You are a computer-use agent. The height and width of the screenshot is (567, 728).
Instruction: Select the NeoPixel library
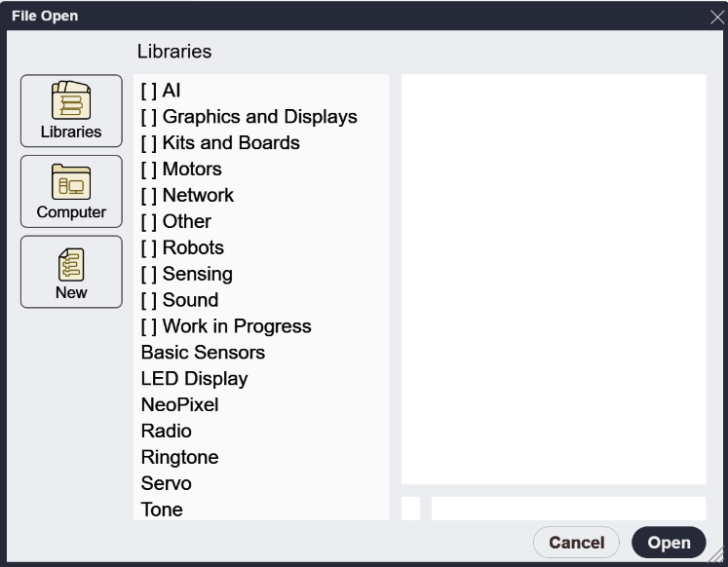tap(179, 405)
